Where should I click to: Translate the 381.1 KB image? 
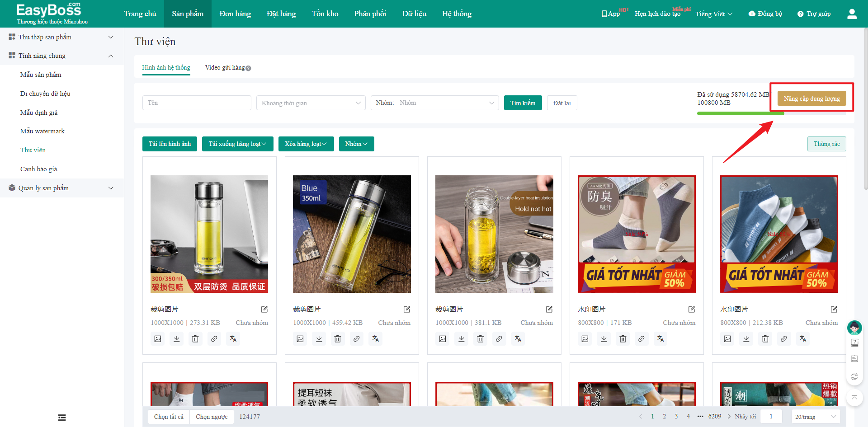[x=518, y=338]
